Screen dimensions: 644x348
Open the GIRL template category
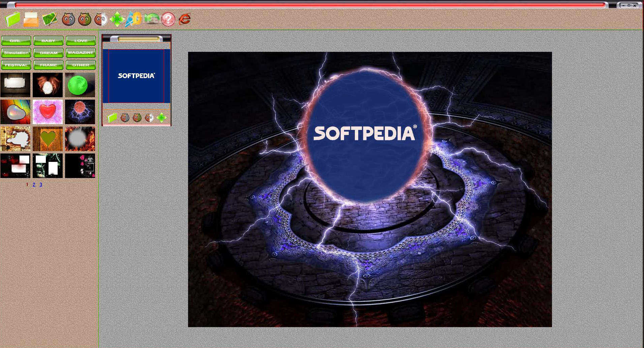click(x=16, y=41)
